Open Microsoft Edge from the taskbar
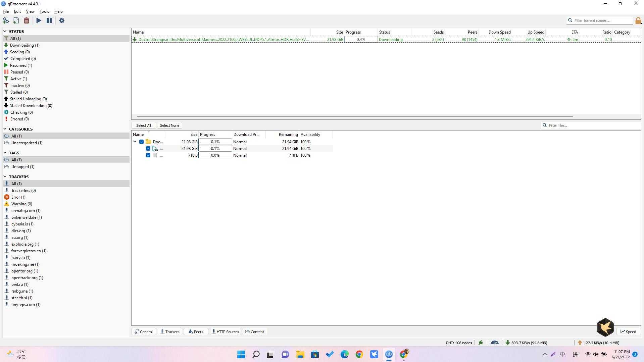This screenshot has height=362, width=644. coord(344,354)
